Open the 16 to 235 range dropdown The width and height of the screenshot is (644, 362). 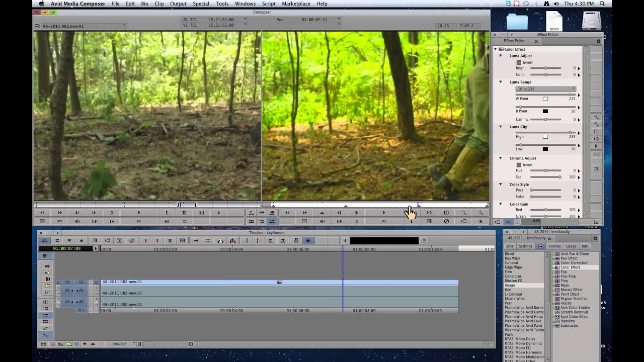click(546, 89)
